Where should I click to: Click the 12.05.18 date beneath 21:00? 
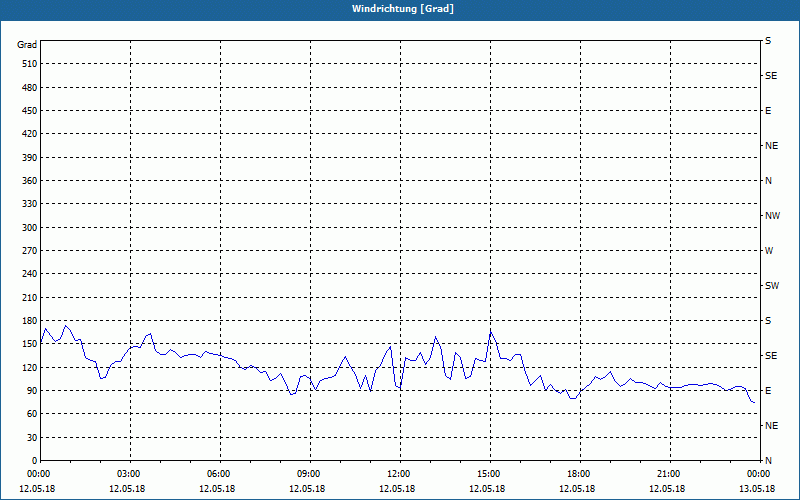(667, 489)
